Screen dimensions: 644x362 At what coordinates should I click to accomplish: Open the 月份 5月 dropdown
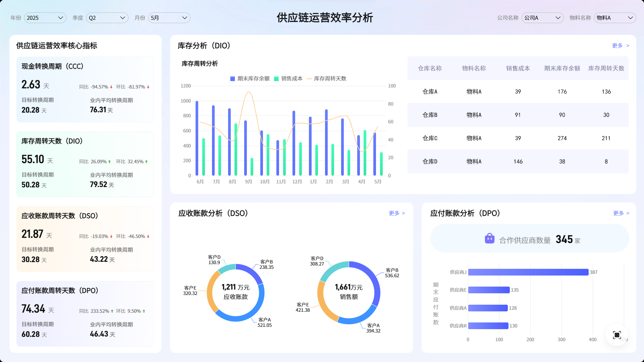[169, 18]
